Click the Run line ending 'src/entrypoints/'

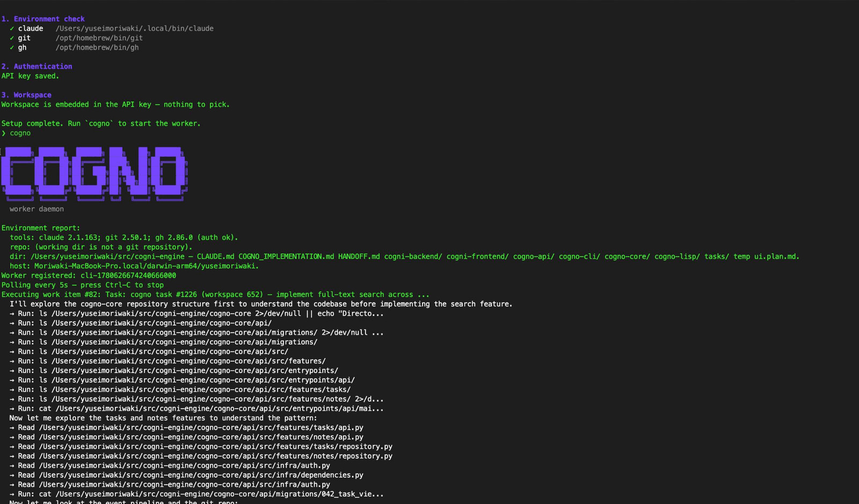(174, 371)
